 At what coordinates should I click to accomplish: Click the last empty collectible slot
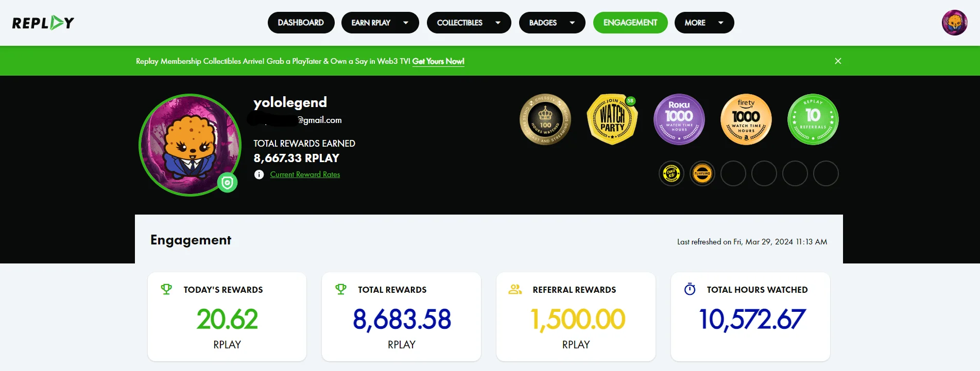click(x=826, y=173)
